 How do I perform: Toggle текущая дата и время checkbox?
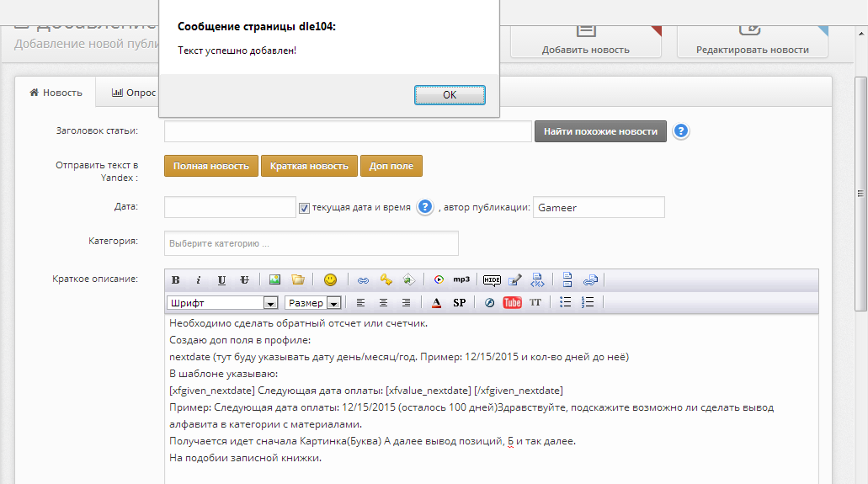(304, 208)
